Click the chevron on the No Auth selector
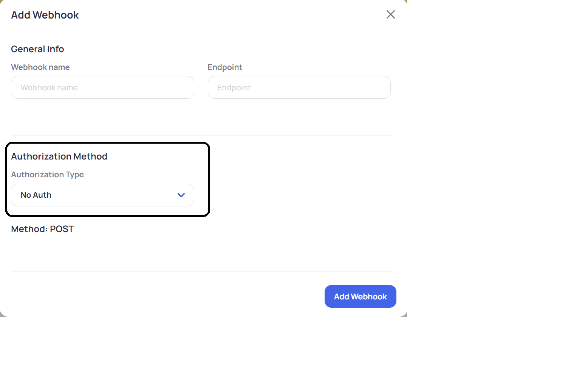This screenshot has width=588, height=392. [181, 195]
